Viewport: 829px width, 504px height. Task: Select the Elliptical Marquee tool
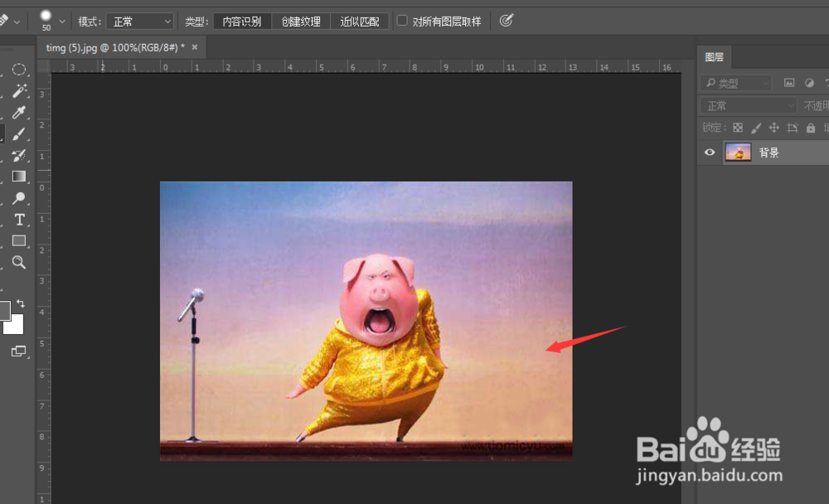tap(19, 70)
